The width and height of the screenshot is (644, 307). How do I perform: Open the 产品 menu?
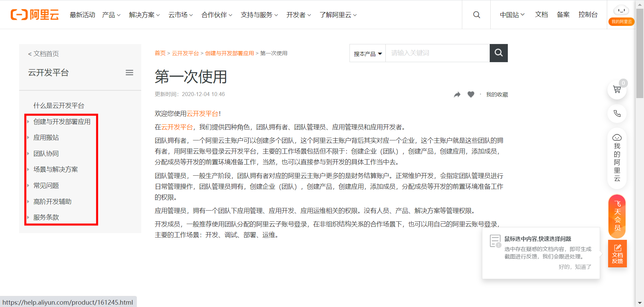[x=111, y=15]
